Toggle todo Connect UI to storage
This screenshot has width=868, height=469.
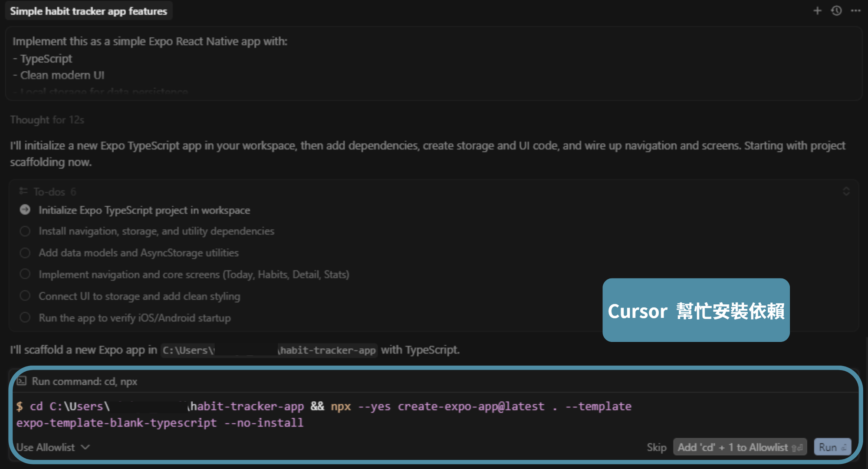[x=25, y=296]
